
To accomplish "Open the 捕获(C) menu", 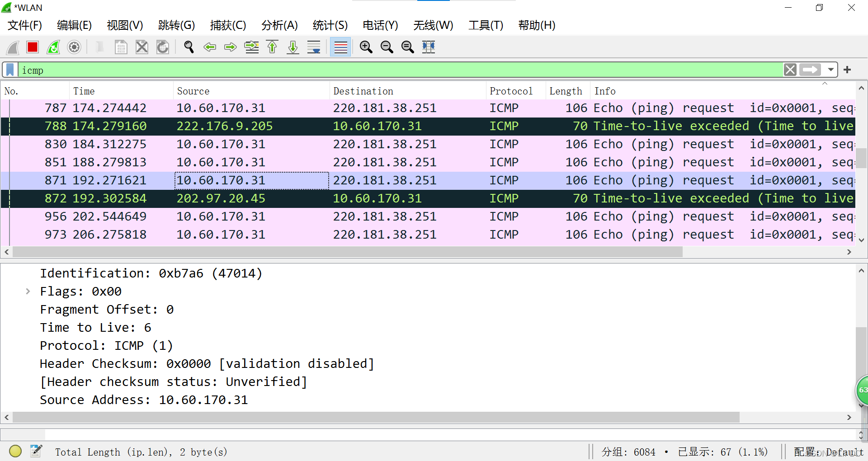I will click(x=228, y=25).
